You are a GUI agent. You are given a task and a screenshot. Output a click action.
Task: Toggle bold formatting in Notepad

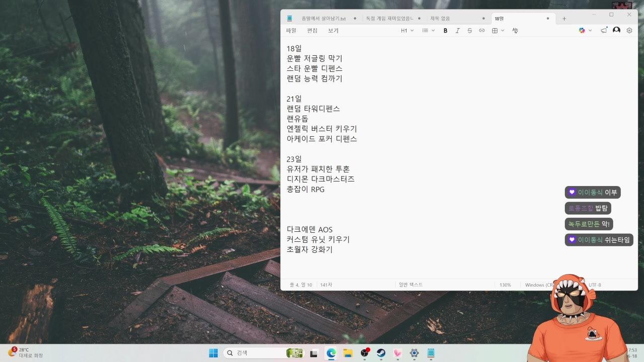coord(445,31)
